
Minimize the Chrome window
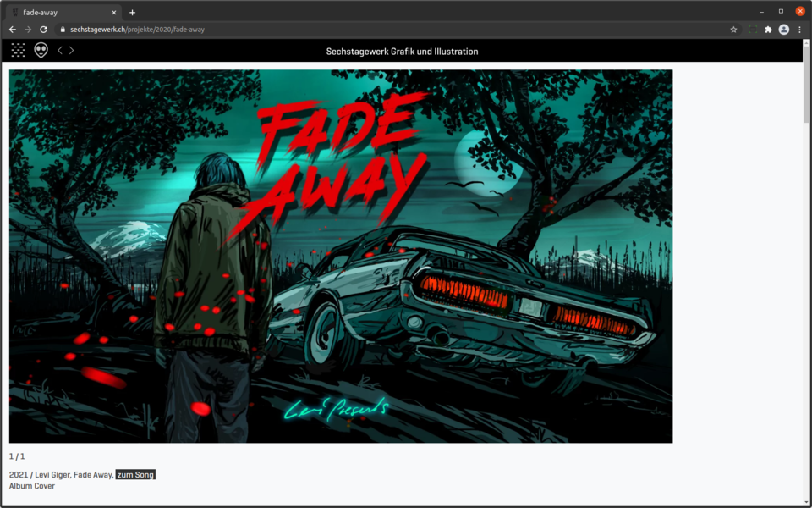point(761,11)
